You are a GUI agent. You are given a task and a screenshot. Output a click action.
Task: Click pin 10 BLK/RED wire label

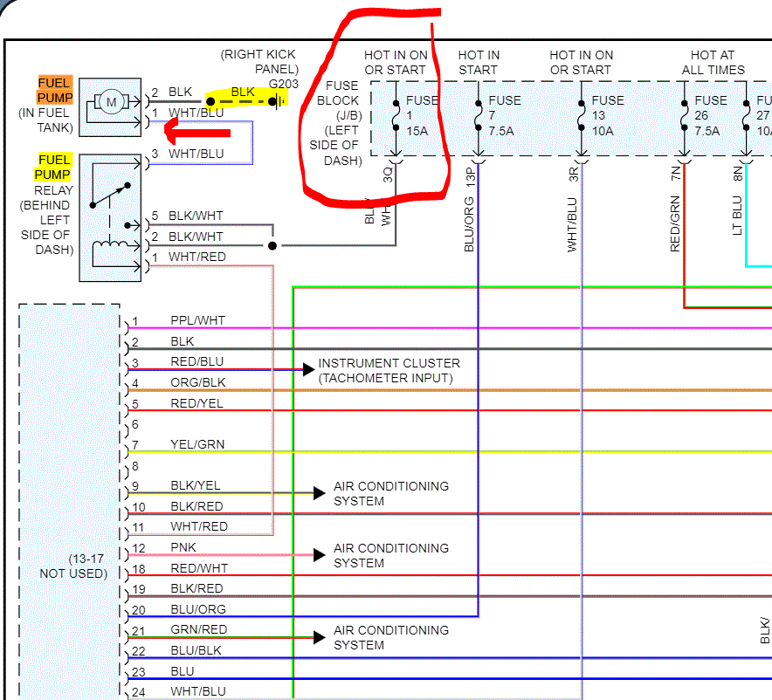(x=196, y=506)
